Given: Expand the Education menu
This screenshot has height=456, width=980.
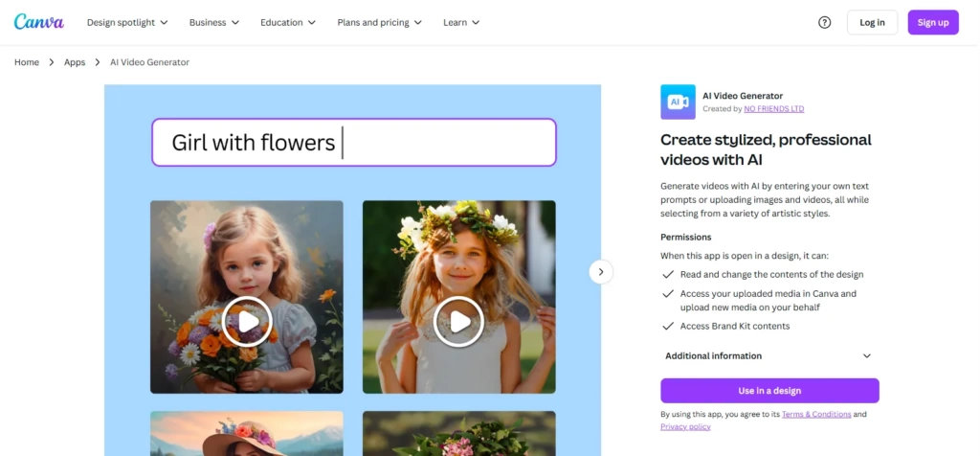Looking at the screenshot, I should [x=287, y=23].
